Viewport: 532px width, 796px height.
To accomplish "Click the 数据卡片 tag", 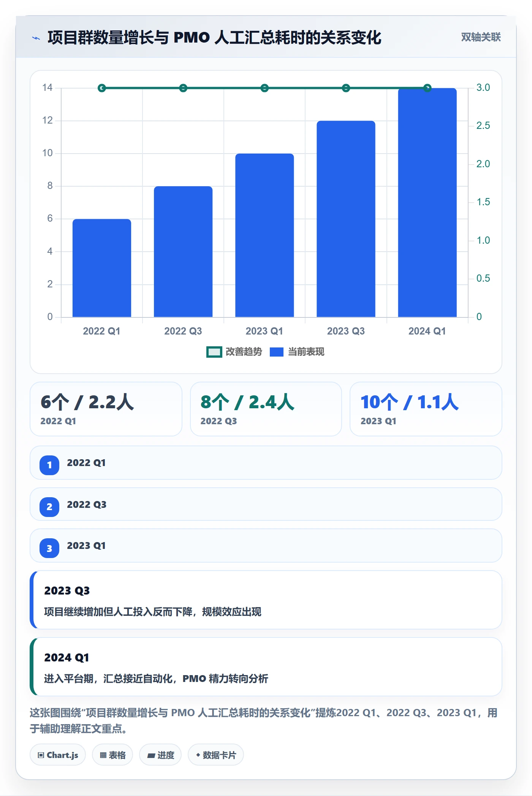I will [216, 755].
